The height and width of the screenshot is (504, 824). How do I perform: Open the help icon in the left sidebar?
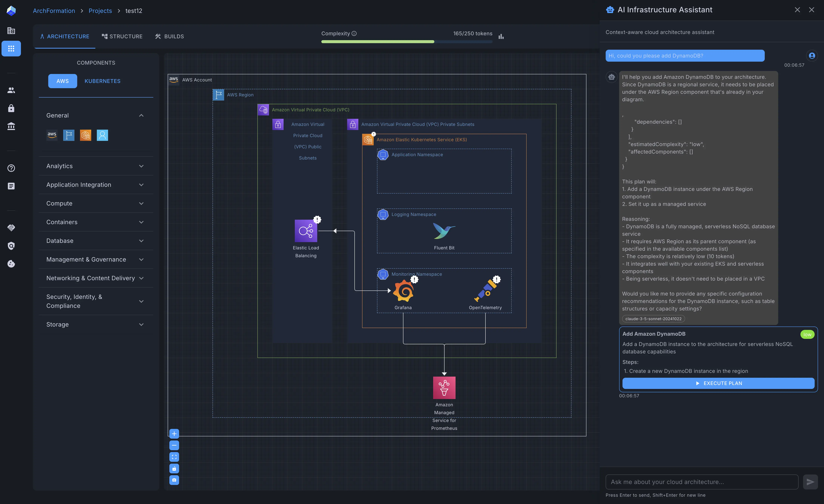click(11, 168)
